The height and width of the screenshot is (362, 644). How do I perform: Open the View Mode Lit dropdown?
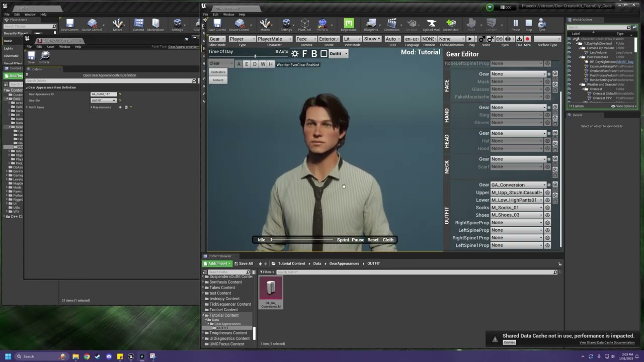click(352, 39)
